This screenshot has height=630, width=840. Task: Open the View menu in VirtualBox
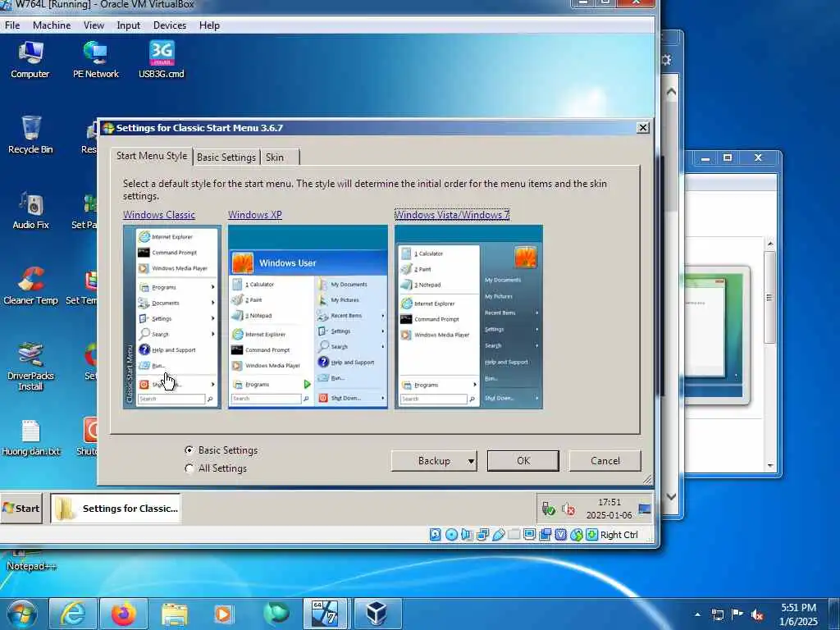94,25
